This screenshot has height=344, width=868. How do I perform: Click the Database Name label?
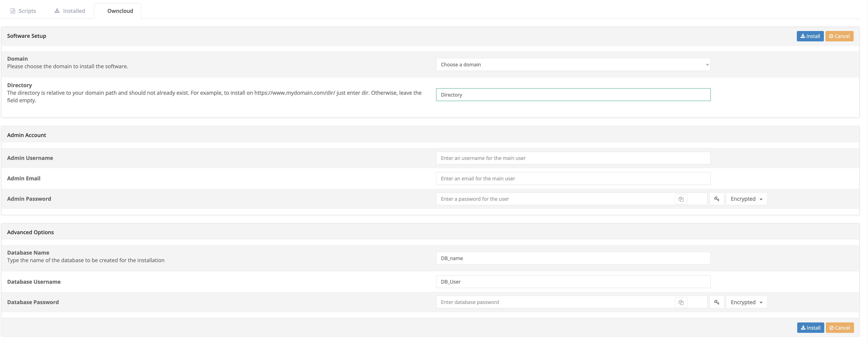tap(28, 253)
